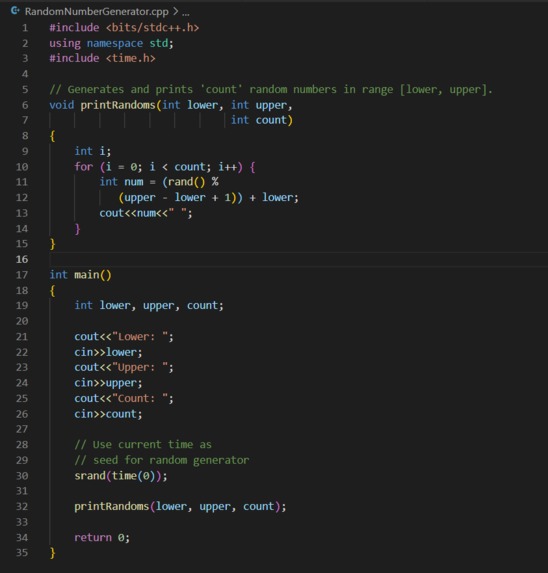
Task: Click 'srand(time(0));' on line 30
Action: pyautogui.click(x=121, y=476)
